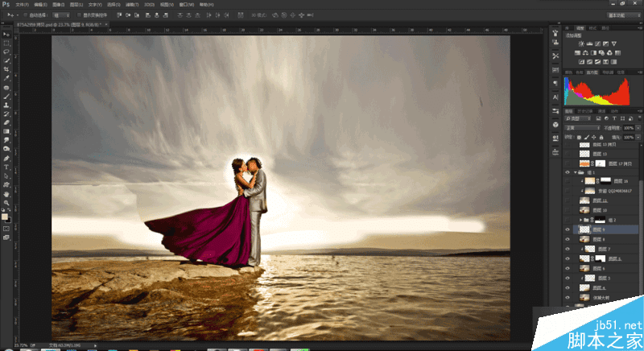
Task: Select the Rectangular Marquee tool
Action: click(6, 43)
